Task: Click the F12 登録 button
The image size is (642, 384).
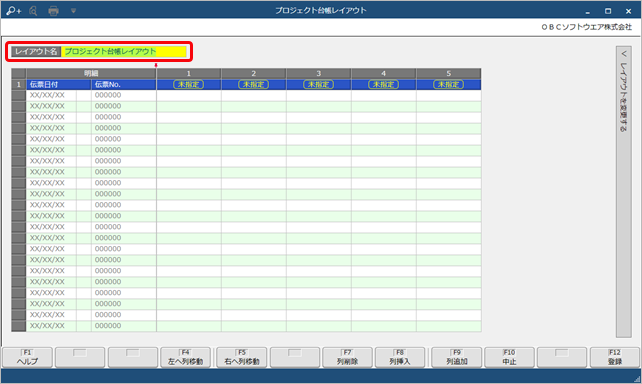Action: click(x=615, y=357)
